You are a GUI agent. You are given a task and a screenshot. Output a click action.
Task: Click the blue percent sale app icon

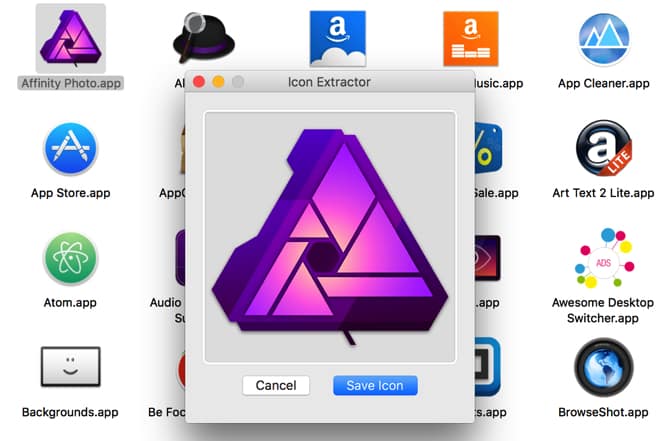pyautogui.click(x=488, y=148)
